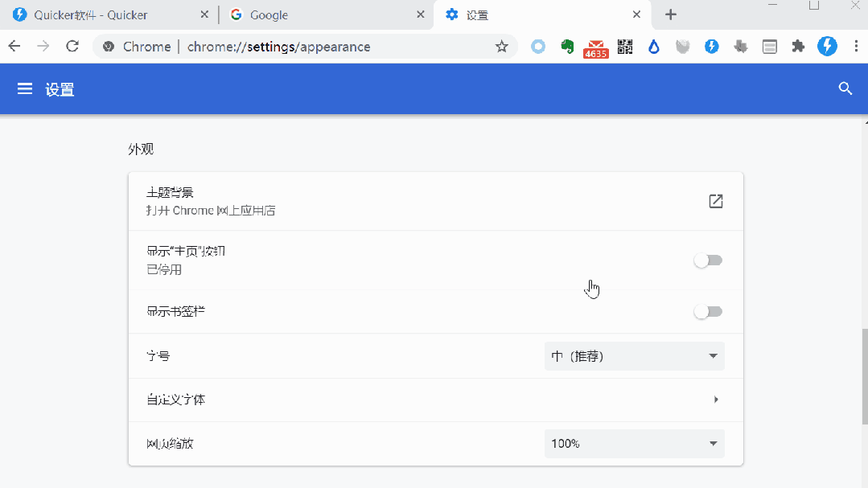Click the 网页缩放 label
868x488 pixels.
[x=170, y=443]
